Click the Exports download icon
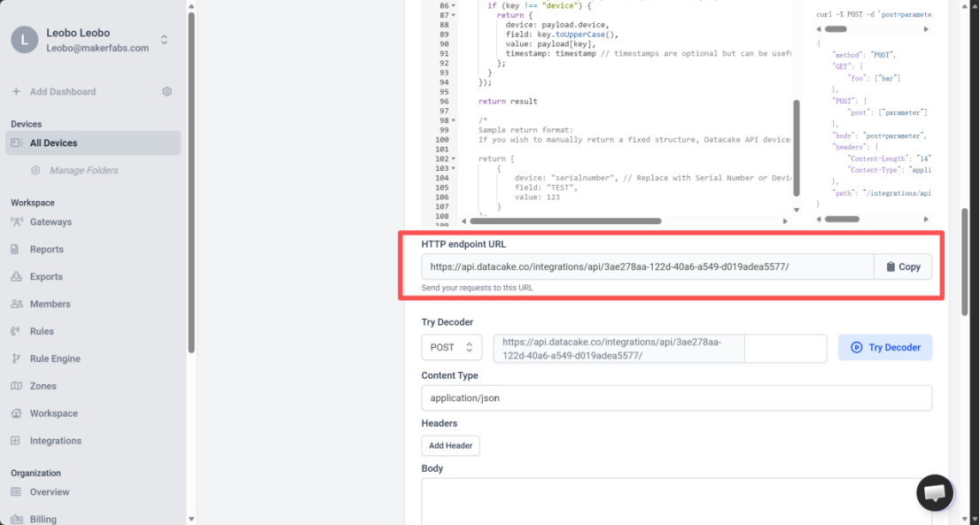Viewport: 980px width, 525px height. click(16, 276)
